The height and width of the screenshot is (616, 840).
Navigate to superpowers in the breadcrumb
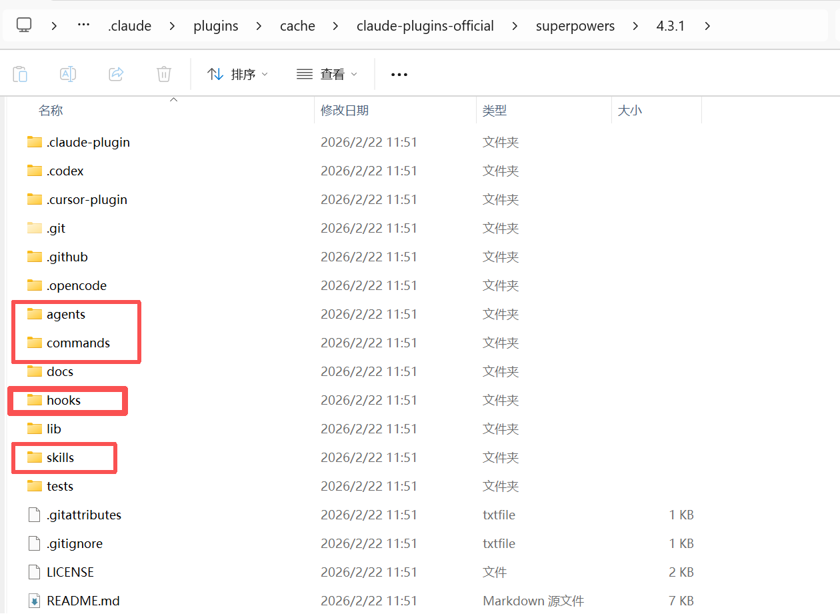tap(575, 26)
